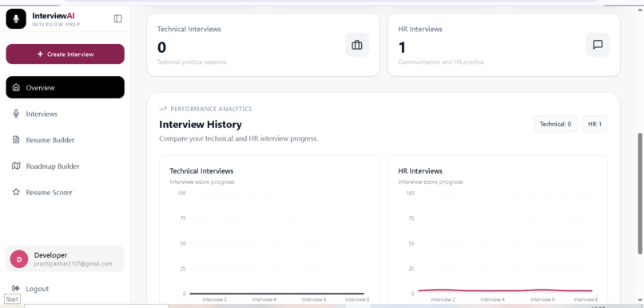Click the map icon beside Roadmap Builder
Viewport: 644px width, 308px height.
point(16,166)
